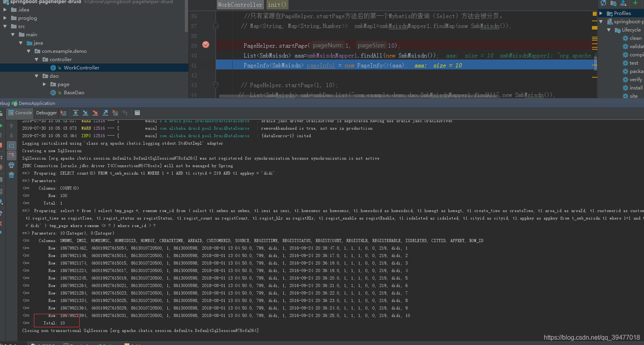Collapse the src folder arrow

[x=5, y=26]
